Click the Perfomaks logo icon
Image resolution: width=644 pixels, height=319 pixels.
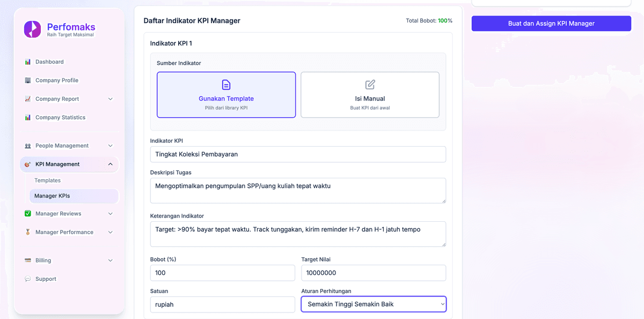[x=32, y=29]
